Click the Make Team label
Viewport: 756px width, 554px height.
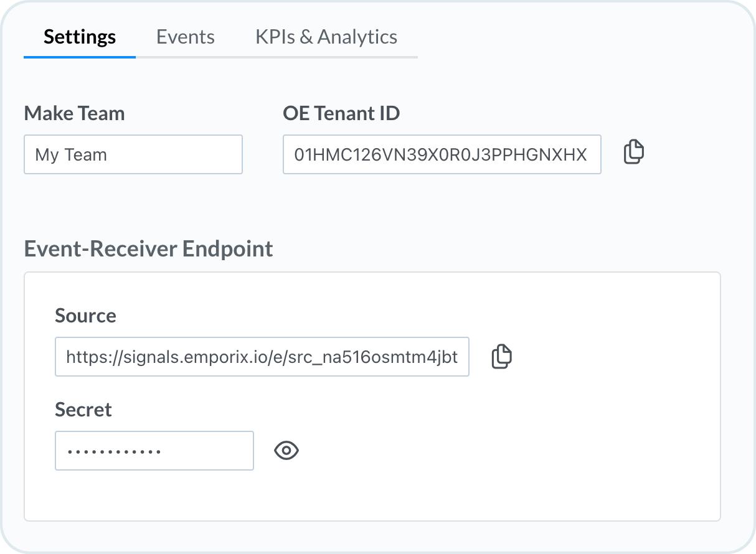pos(74,113)
